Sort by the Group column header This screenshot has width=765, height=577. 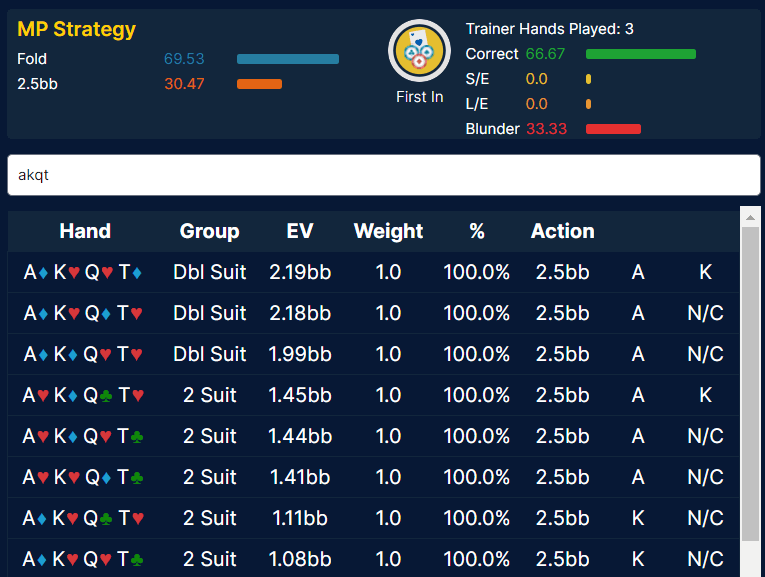click(x=209, y=231)
